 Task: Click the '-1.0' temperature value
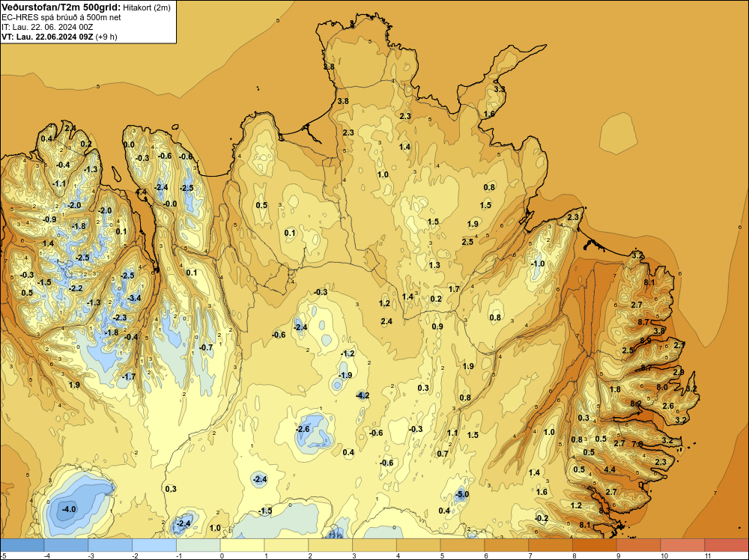(x=537, y=264)
